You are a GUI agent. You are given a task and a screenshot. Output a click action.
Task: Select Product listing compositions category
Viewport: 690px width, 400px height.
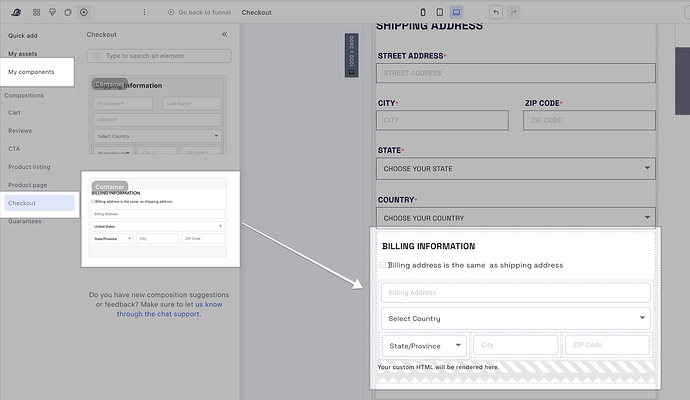tap(29, 167)
